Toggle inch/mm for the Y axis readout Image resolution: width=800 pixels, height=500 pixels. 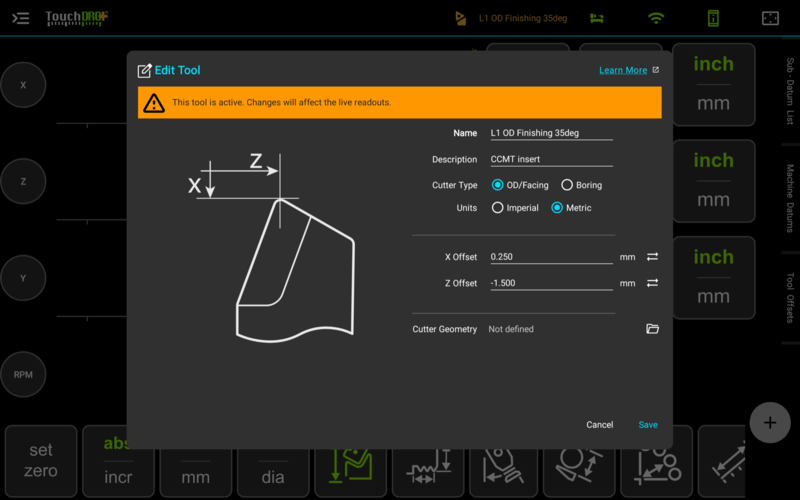(713, 277)
